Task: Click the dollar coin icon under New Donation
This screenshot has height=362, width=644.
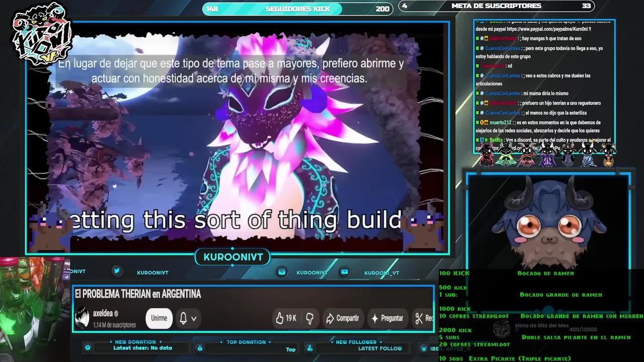Action: tap(88, 347)
